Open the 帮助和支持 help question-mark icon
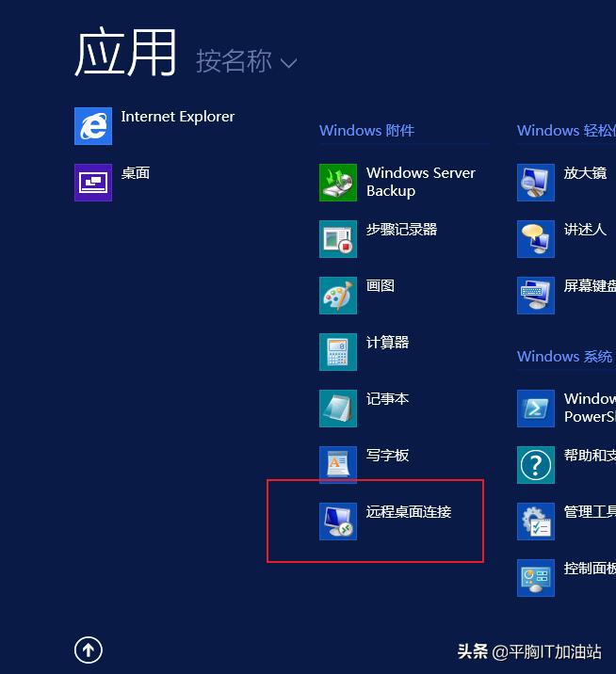 coord(536,465)
